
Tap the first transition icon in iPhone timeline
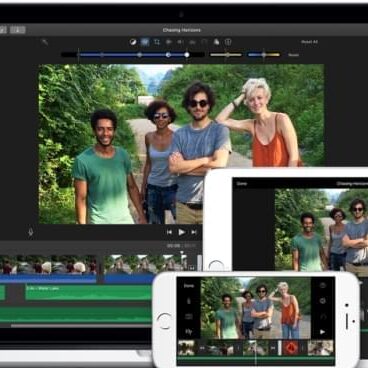[x=202, y=348]
